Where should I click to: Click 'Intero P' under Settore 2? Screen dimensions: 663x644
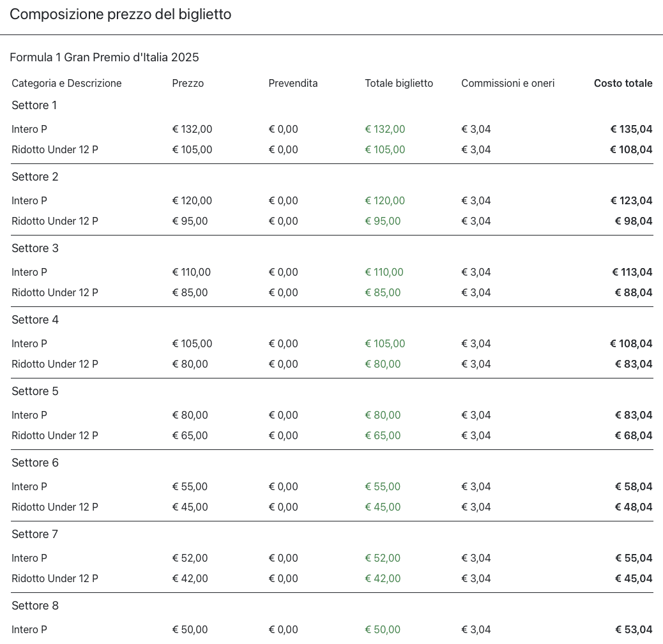coord(29,200)
